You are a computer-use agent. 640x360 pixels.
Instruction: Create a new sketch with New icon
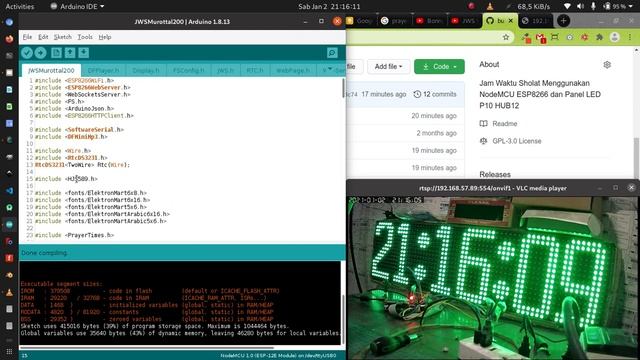[56, 53]
